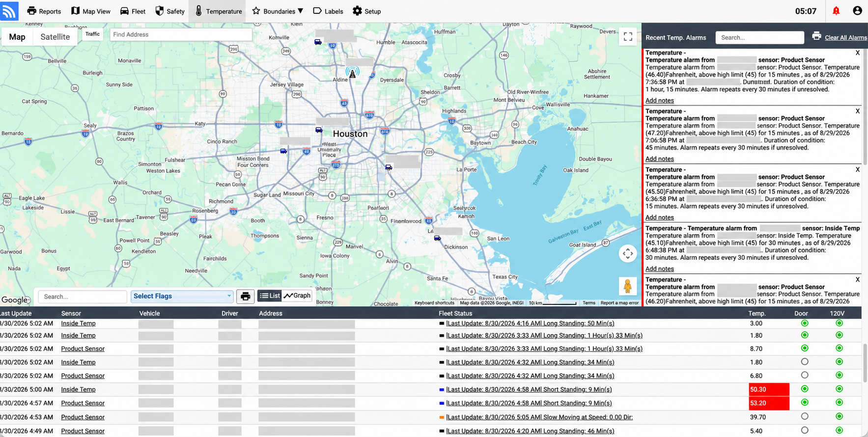Image resolution: width=868 pixels, height=437 pixels.
Task: Open Product Sensor with temp 8.70
Action: (x=83, y=349)
